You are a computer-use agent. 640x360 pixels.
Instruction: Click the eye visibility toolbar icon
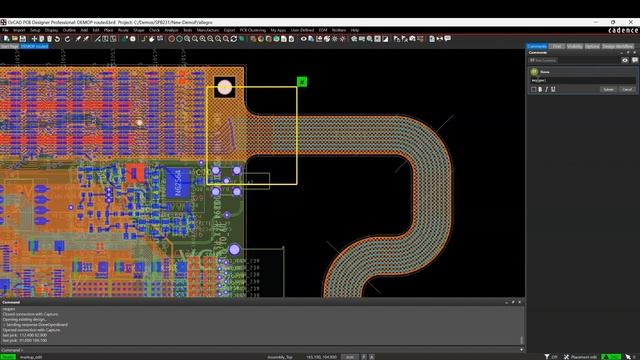[303, 39]
